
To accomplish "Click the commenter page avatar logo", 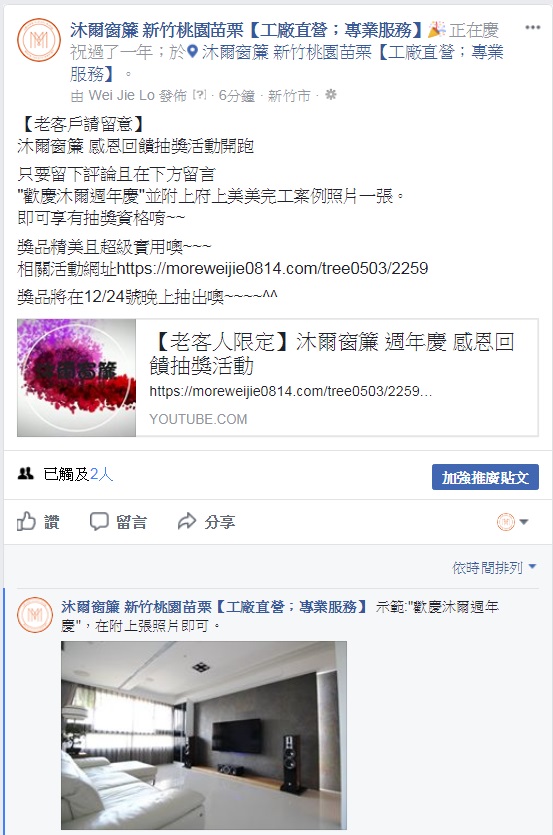I will pos(35,615).
